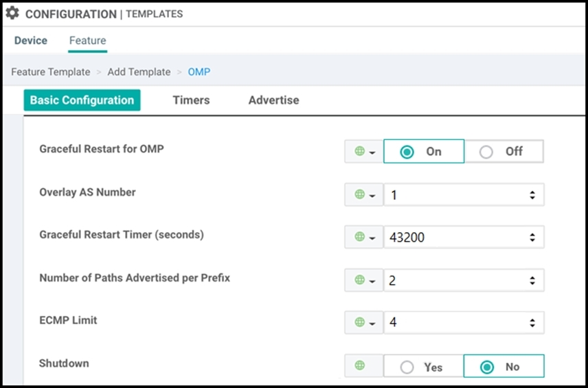The height and width of the screenshot is (388, 588).
Task: Open scope dropdown arrow for ECMP Limit
Action: tap(372, 323)
